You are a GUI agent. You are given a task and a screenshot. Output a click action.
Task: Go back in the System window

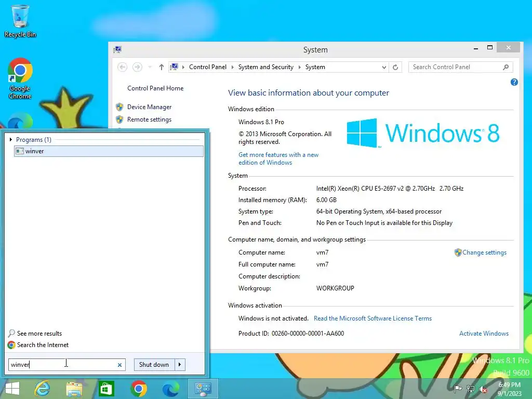click(x=123, y=67)
